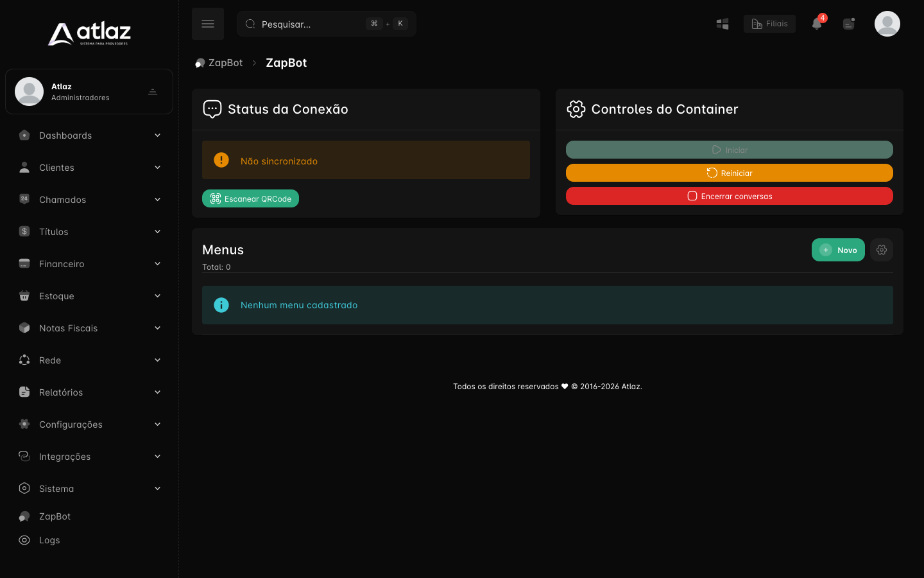Screen dimensions: 924x578
Task: Click the profile card collapse icon
Action: (153, 92)
